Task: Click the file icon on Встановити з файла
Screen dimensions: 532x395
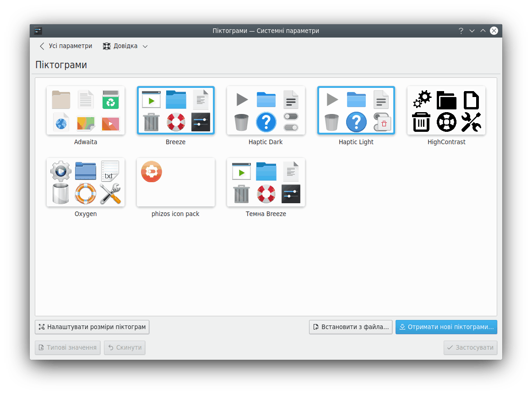Action: tap(316, 327)
